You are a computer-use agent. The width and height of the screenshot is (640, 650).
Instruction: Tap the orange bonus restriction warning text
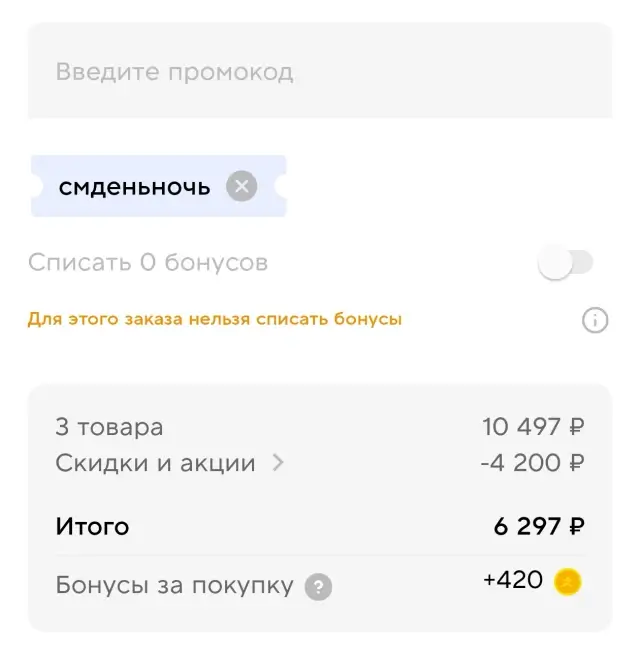coord(214,320)
